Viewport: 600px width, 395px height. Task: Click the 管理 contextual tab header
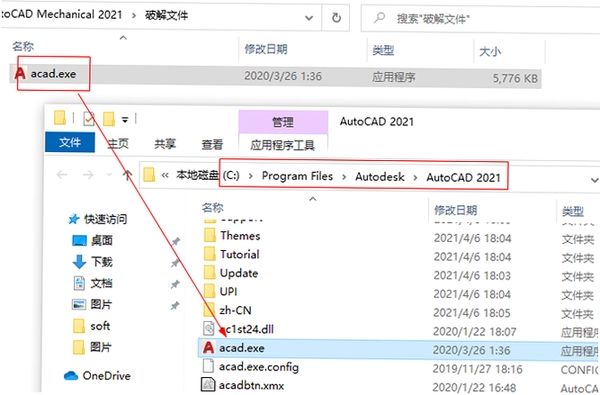(x=283, y=122)
